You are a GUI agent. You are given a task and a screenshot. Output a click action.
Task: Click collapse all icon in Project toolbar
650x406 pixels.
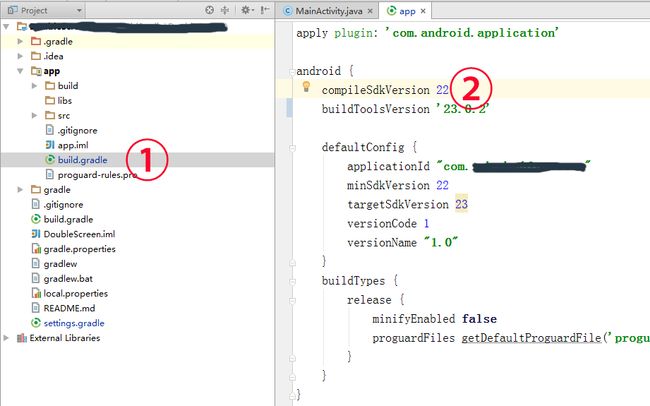(225, 10)
